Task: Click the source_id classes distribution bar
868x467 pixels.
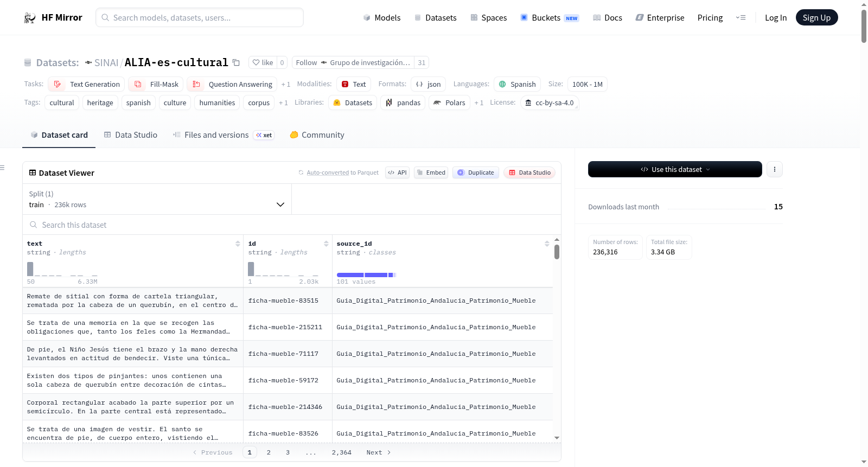Action: click(366, 275)
